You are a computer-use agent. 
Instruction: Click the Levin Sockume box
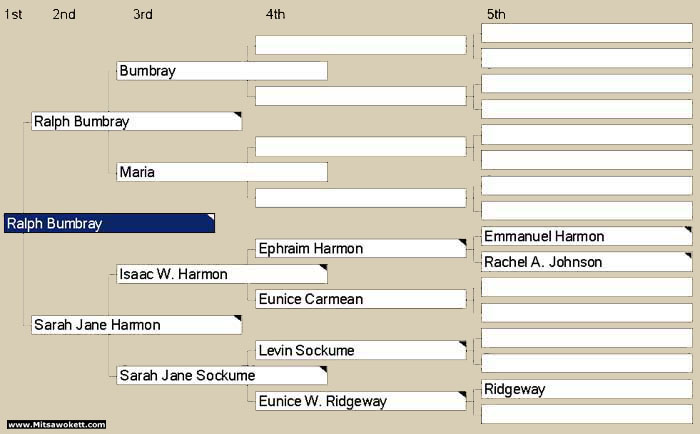click(x=360, y=350)
